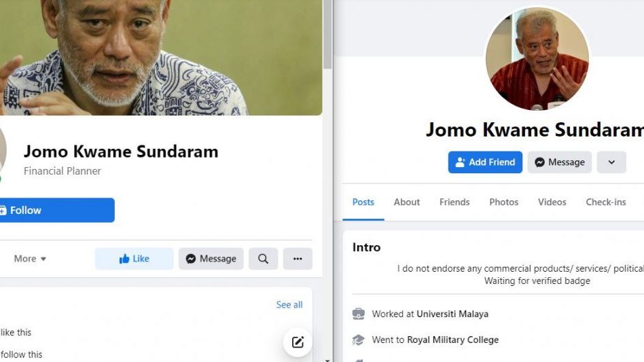Click the Messenger Message button on page

211,259
